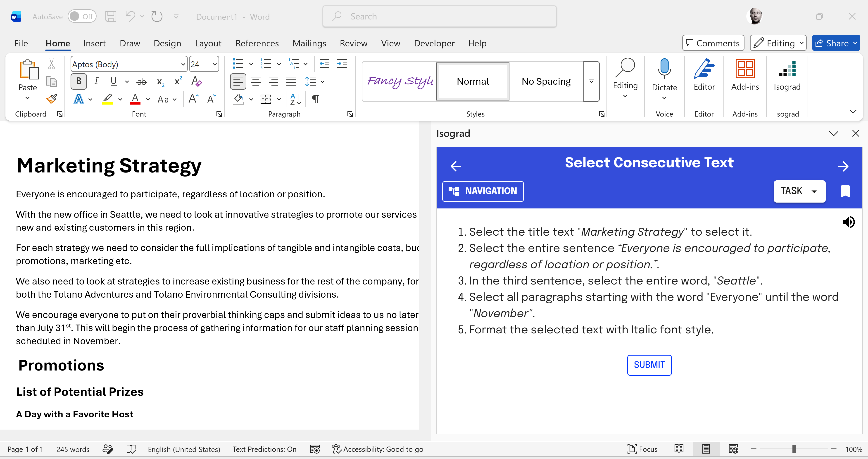Bookmark this Isograd task
Viewport: 868px width, 459px height.
pyautogui.click(x=845, y=191)
